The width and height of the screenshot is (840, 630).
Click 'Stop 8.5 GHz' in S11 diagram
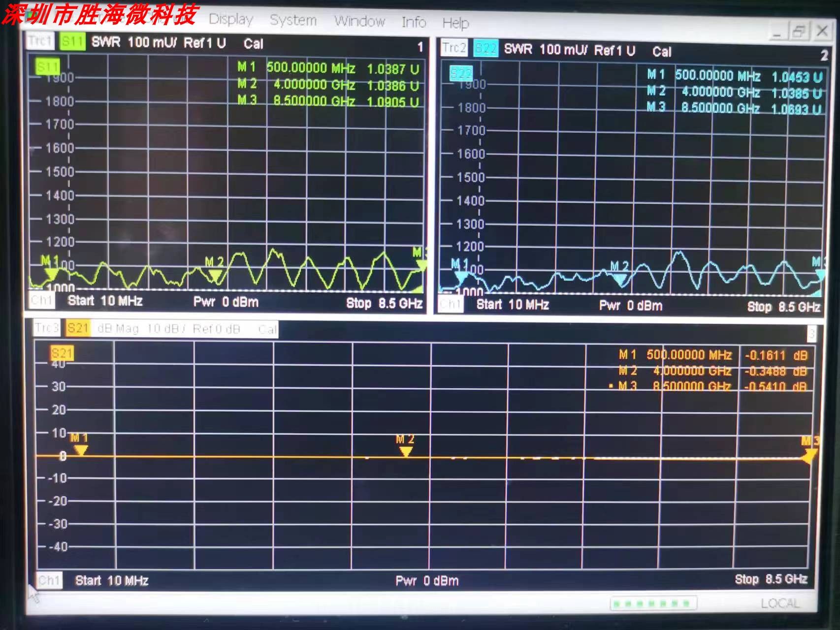click(x=384, y=303)
